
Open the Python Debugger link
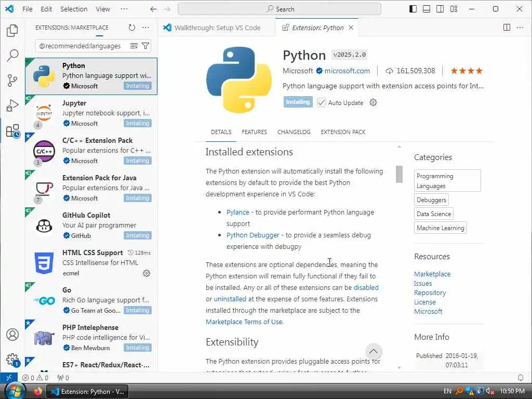click(x=253, y=235)
